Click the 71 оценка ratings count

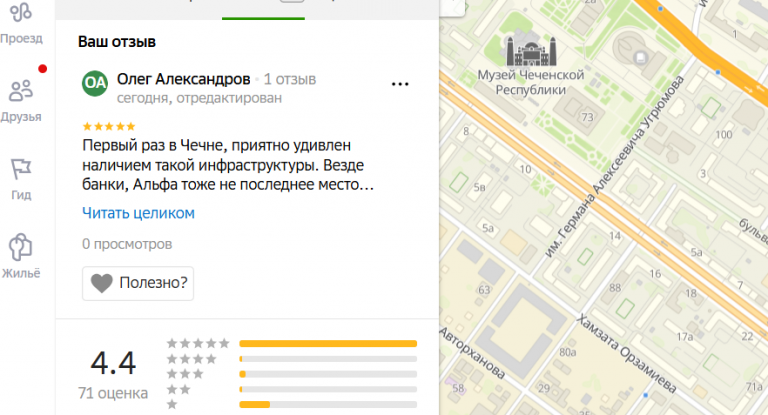pos(113,393)
